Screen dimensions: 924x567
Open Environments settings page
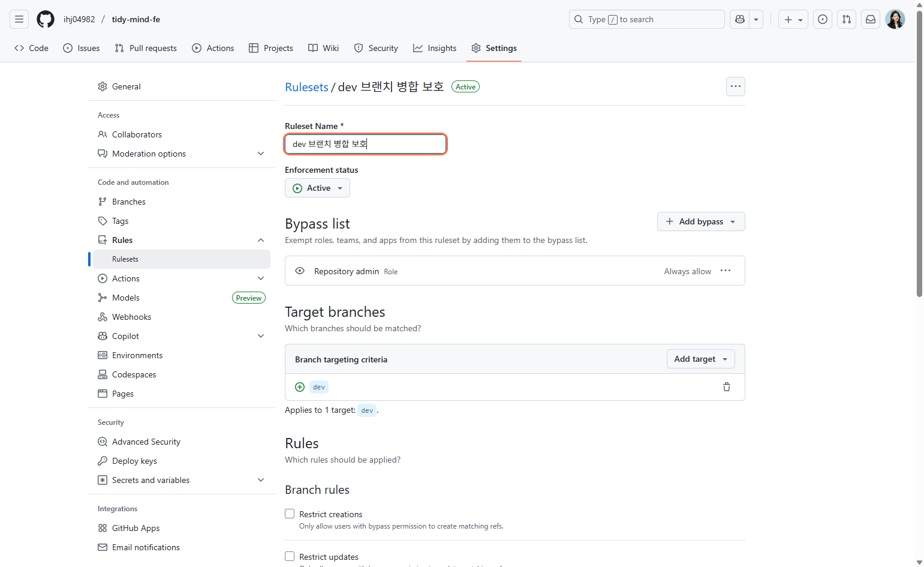[182, 355]
